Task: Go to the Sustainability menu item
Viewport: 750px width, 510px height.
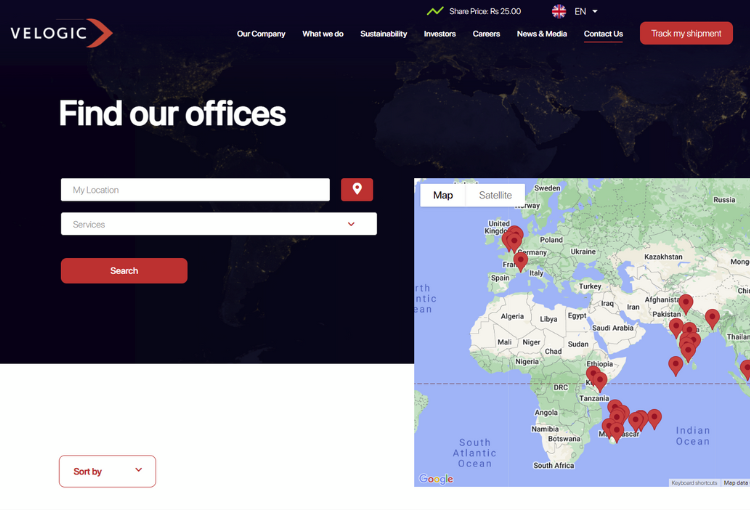Action: 384,34
